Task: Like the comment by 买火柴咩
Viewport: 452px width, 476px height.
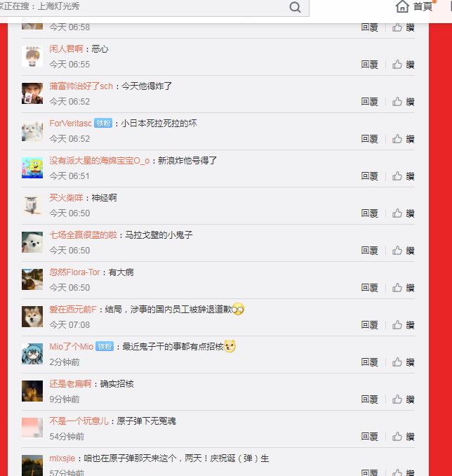Action: [x=403, y=213]
